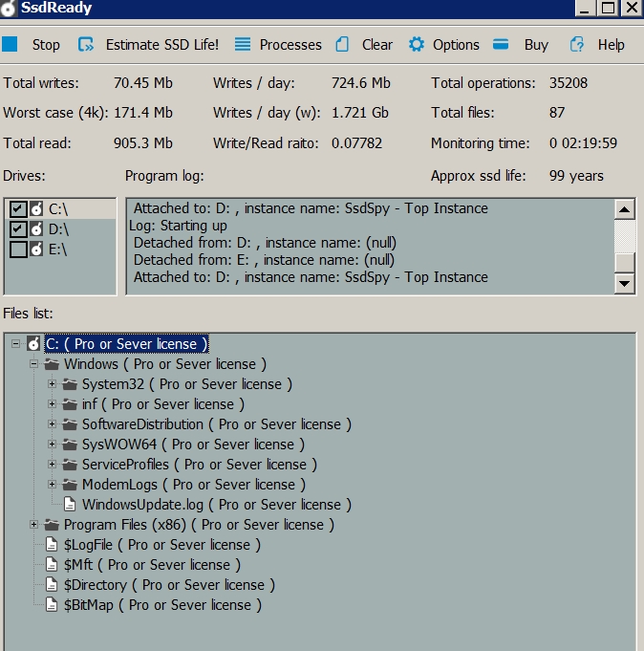The width and height of the screenshot is (644, 651).
Task: Expand the Program Files (x86) node
Action: tap(34, 525)
